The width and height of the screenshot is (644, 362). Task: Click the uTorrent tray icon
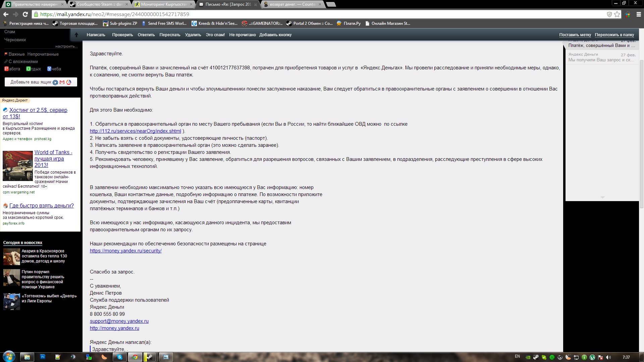tap(592, 357)
